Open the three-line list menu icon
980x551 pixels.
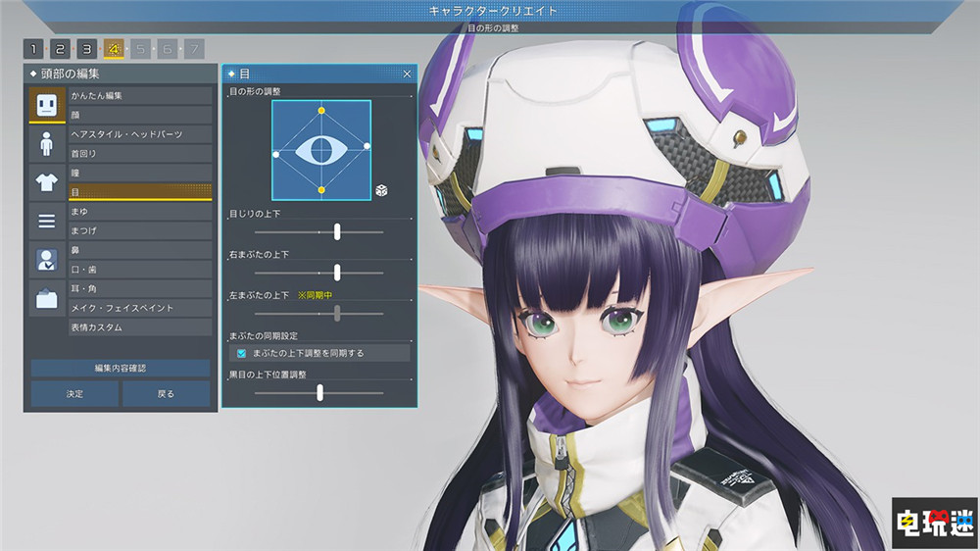(47, 221)
